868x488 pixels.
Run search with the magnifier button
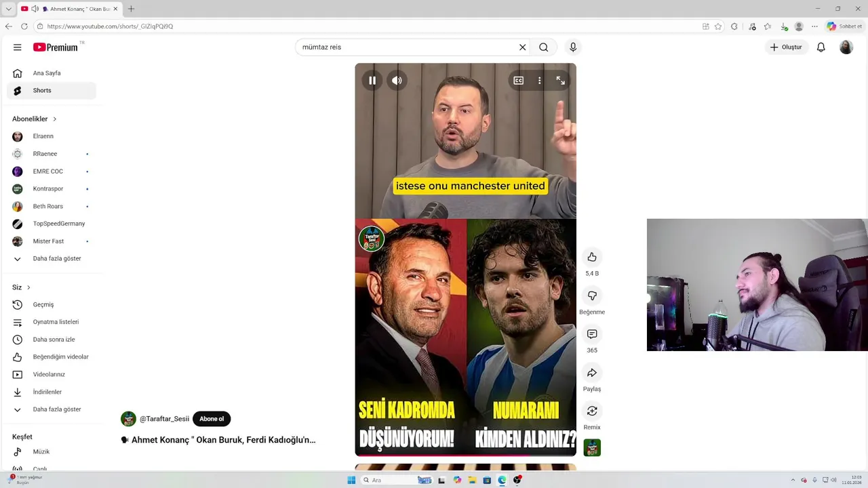pyautogui.click(x=543, y=47)
